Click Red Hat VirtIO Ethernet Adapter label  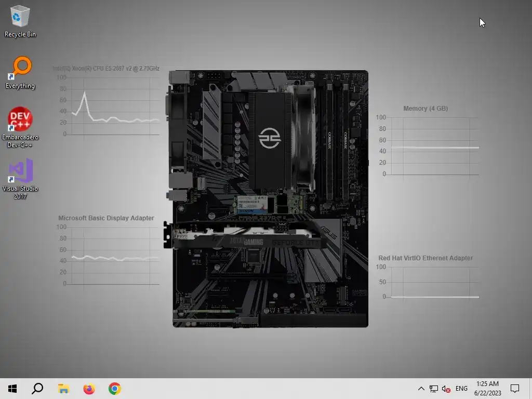coord(425,258)
